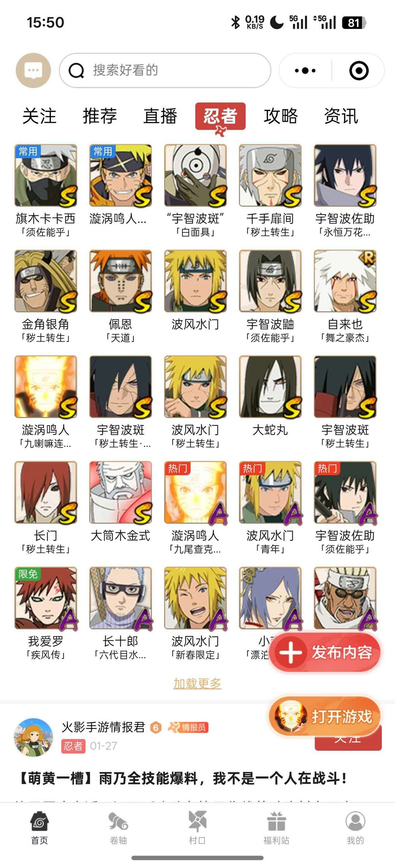Tap the 打开游戏 open game button
The width and height of the screenshot is (395, 868).
pos(325,716)
